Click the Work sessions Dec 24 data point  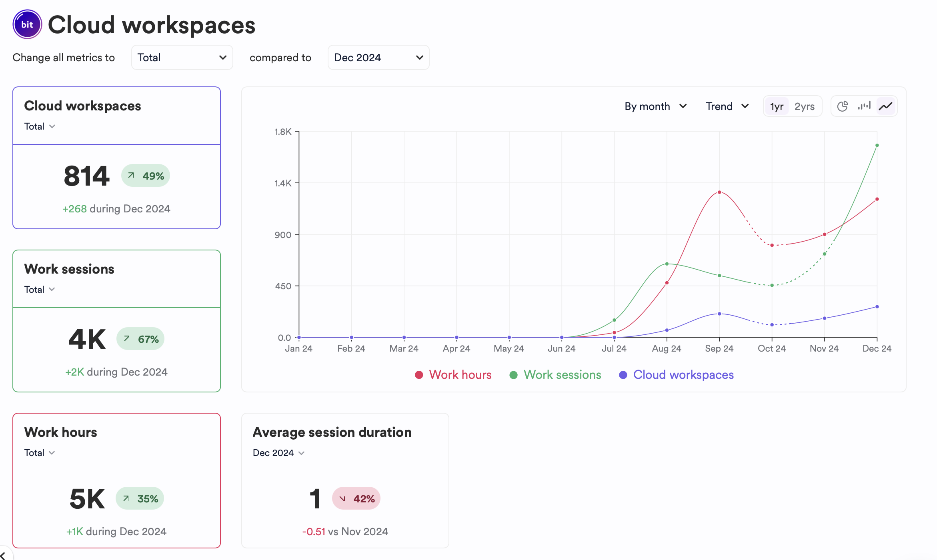click(x=877, y=145)
